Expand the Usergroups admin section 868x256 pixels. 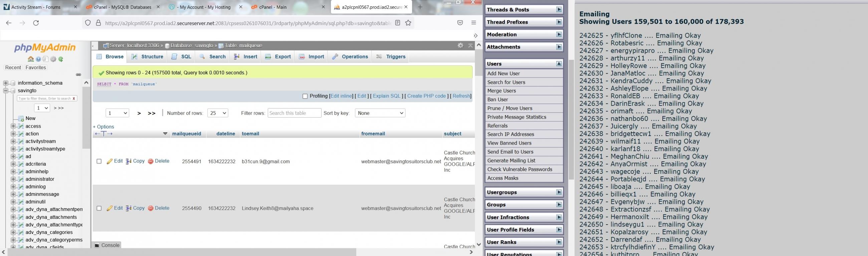tap(559, 192)
